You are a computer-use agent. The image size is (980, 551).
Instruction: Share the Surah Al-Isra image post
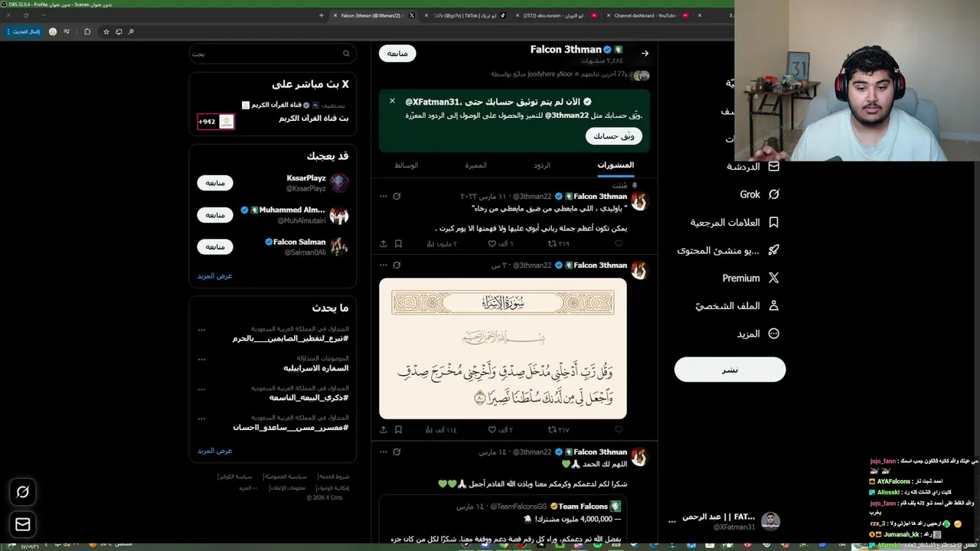384,430
